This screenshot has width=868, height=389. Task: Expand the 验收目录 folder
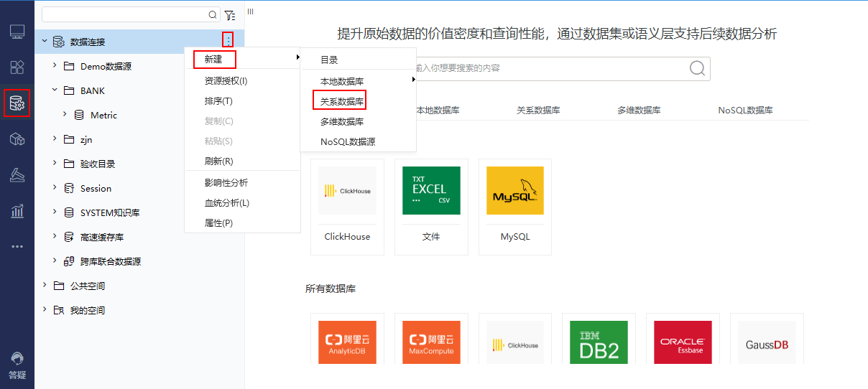click(55, 163)
